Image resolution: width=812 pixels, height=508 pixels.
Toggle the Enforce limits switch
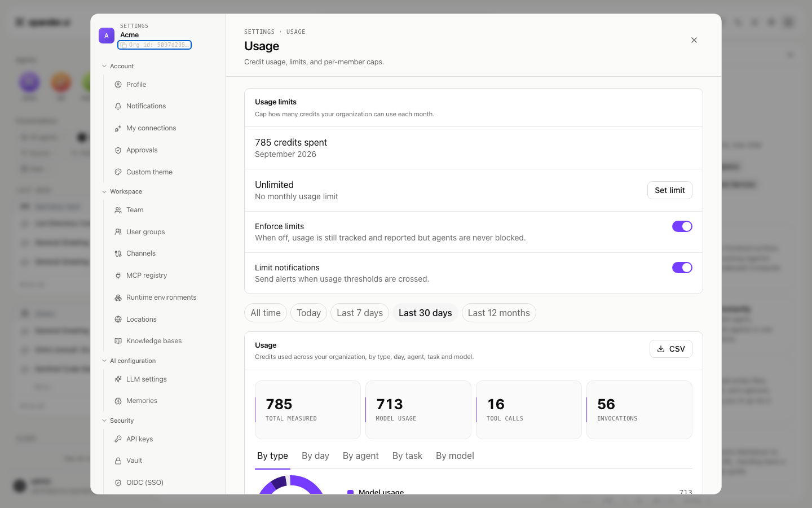tap(682, 226)
